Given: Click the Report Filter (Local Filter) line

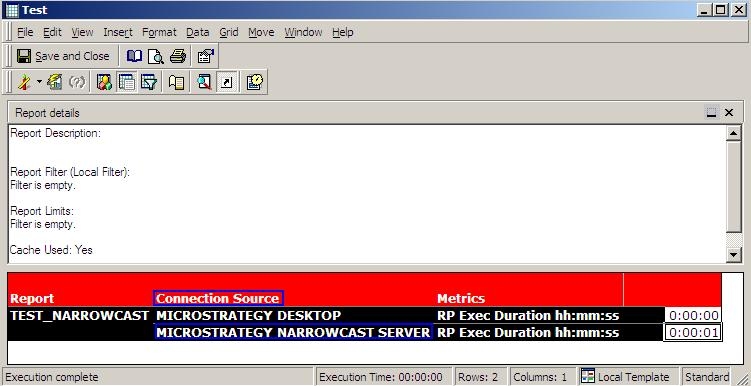Looking at the screenshot, I should click(70, 172).
